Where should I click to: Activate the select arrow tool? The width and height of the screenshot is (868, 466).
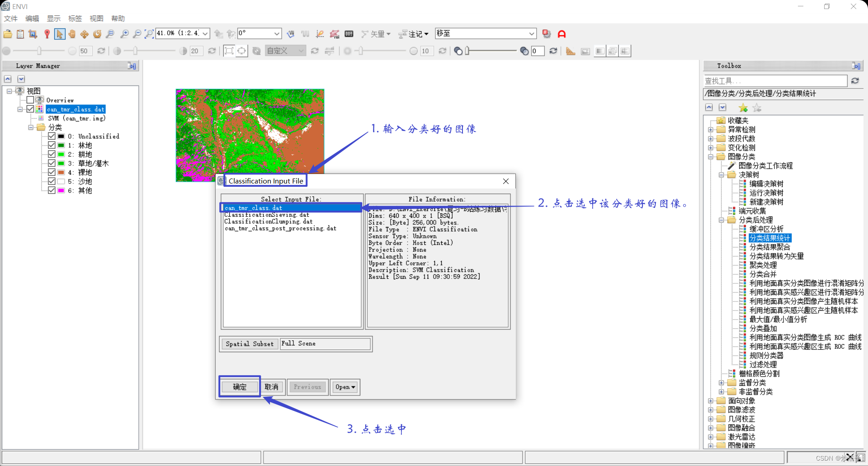pyautogui.click(x=60, y=34)
